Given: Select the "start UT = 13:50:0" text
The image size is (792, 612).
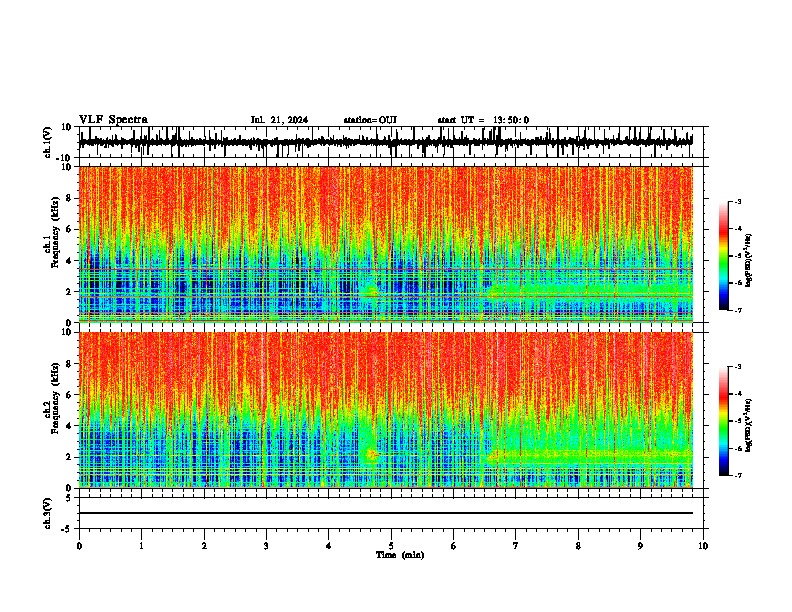Looking at the screenshot, I should point(483,120).
